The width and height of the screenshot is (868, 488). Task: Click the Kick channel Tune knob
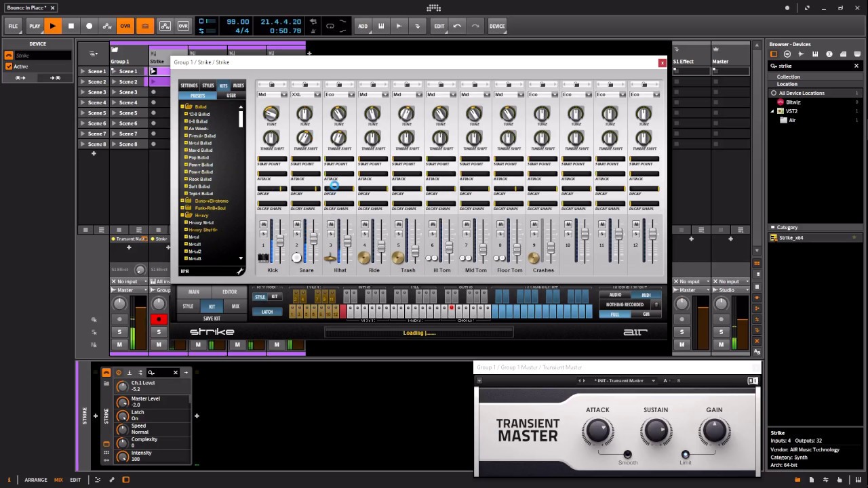(x=271, y=114)
